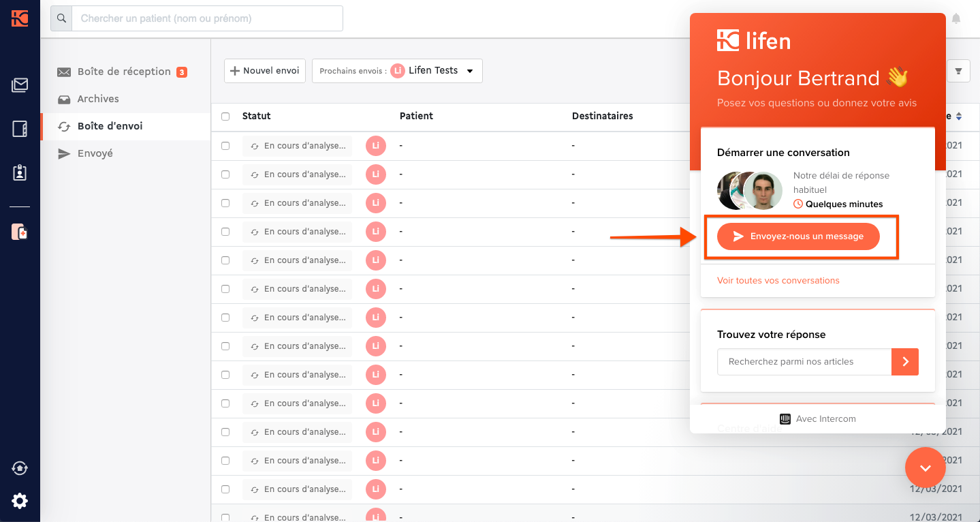The height and width of the screenshot is (522, 980).
Task: Click the Statut column header
Action: tap(257, 116)
